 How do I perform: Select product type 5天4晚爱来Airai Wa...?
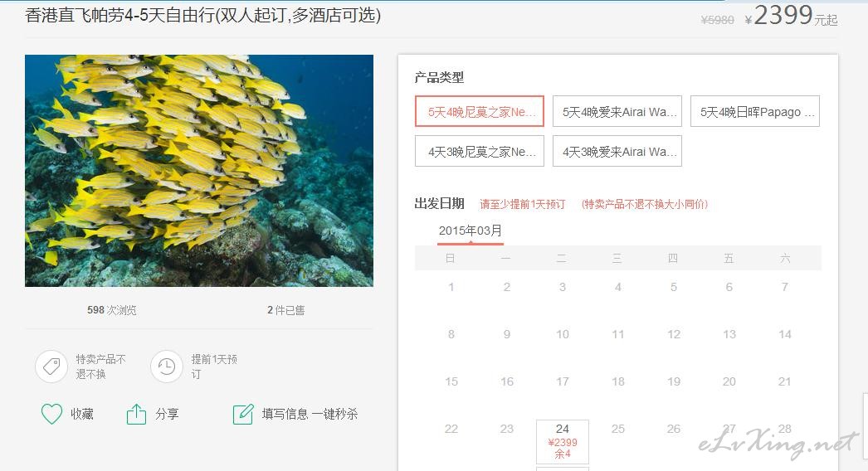(617, 111)
